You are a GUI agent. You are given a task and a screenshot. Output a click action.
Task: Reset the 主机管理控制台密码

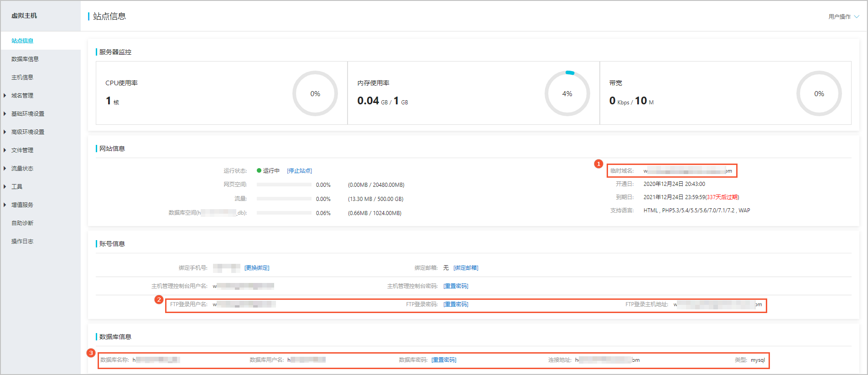456,286
